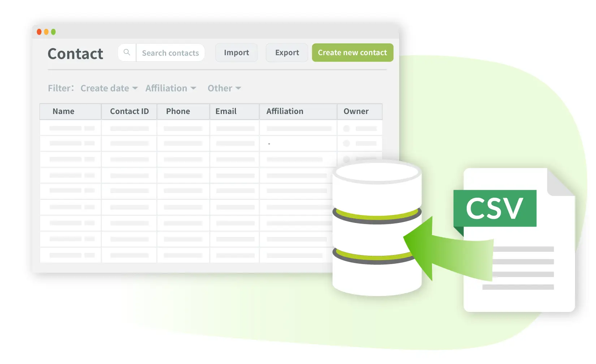Screen dimensions: 596x364
Task: Open the Affiliation filter dropdown
Action: pyautogui.click(x=170, y=88)
